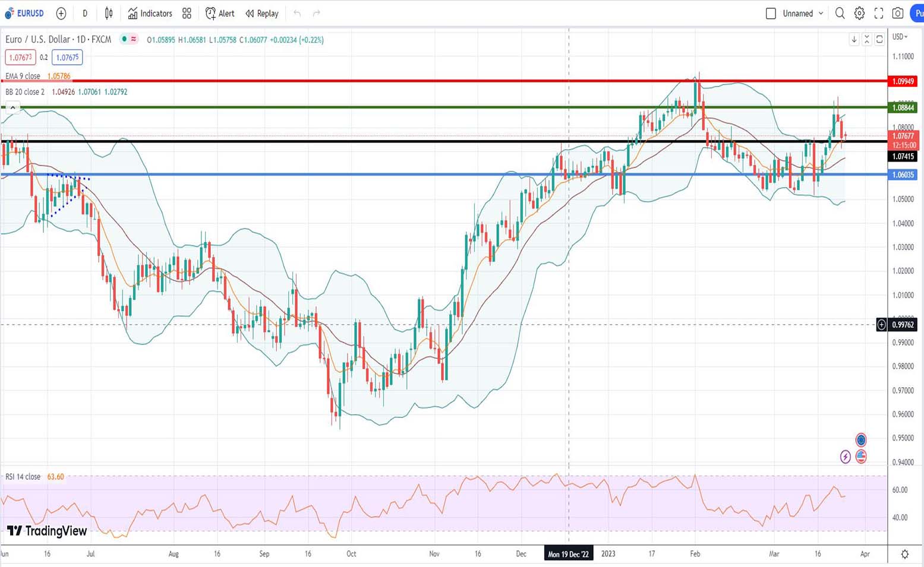Click the EURUSD symbol search button
Image resolution: width=924 pixels, height=567 pixels.
[x=25, y=13]
